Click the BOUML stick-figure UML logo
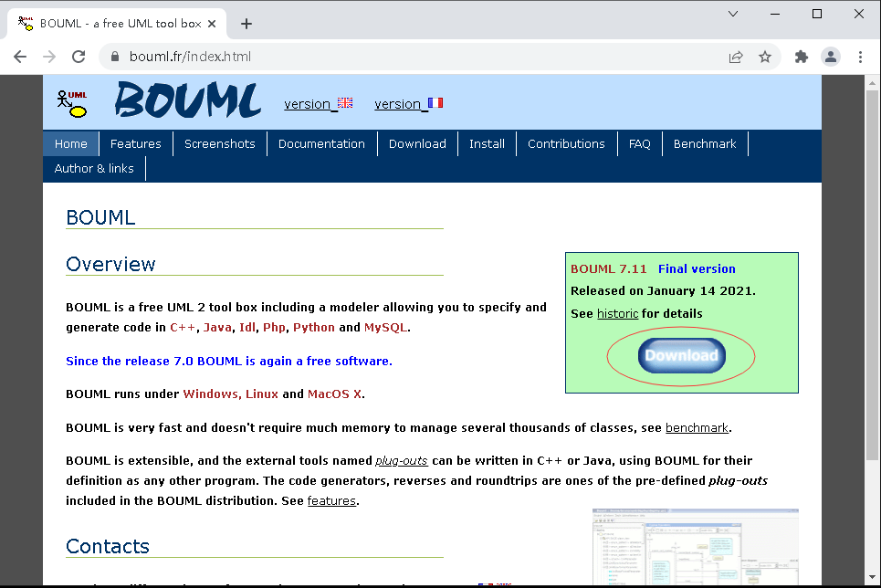The height and width of the screenshot is (588, 881). [72, 103]
